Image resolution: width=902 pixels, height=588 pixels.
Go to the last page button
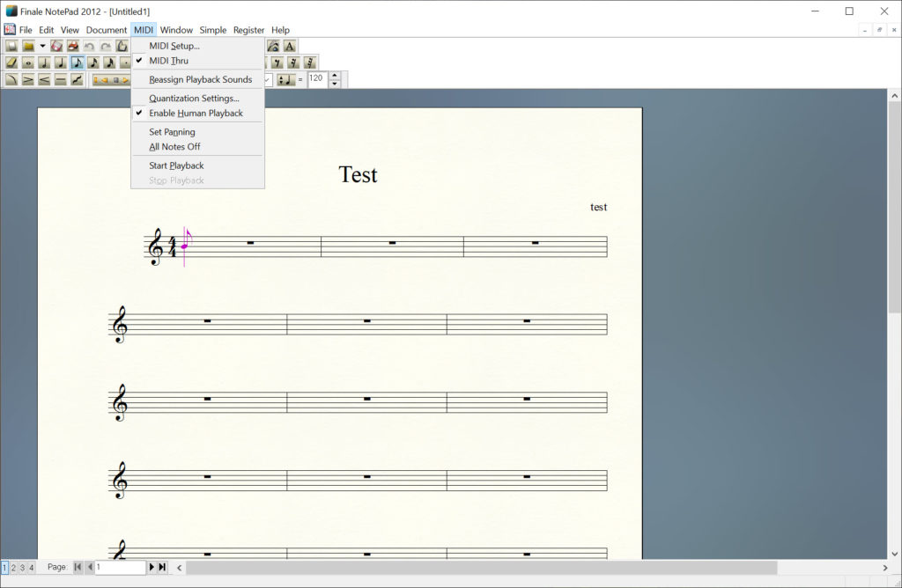[x=163, y=567]
